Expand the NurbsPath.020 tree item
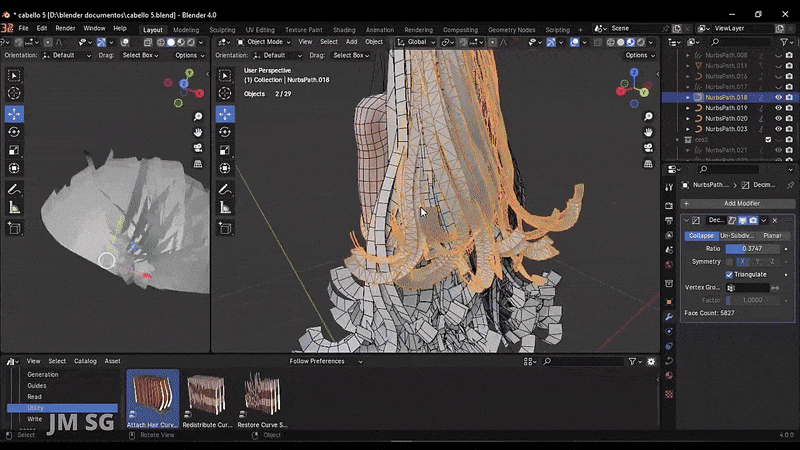Image resolution: width=800 pixels, height=450 pixels. tap(687, 119)
